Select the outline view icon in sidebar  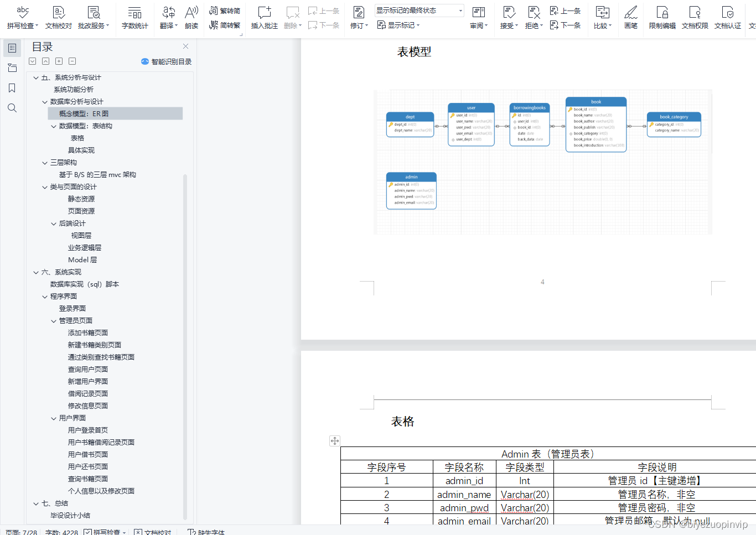[x=12, y=48]
